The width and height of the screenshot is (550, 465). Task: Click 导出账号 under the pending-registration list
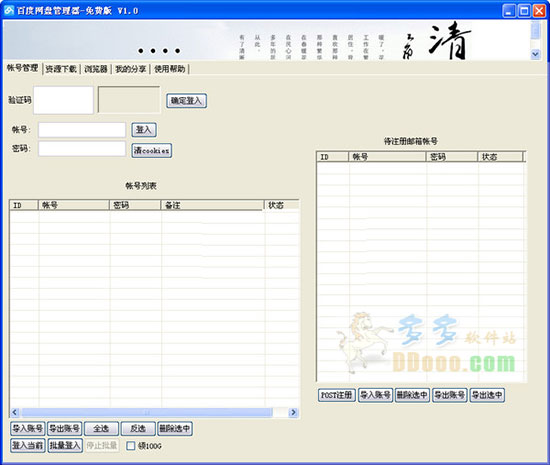450,395
